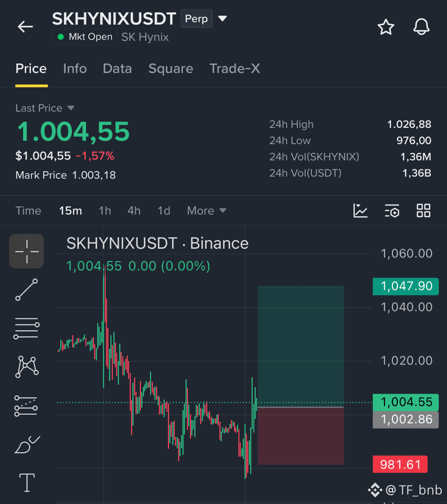The image size is (447, 504).
Task: Add SKHYNIXUSDT to favorites with star icon
Action: click(385, 27)
